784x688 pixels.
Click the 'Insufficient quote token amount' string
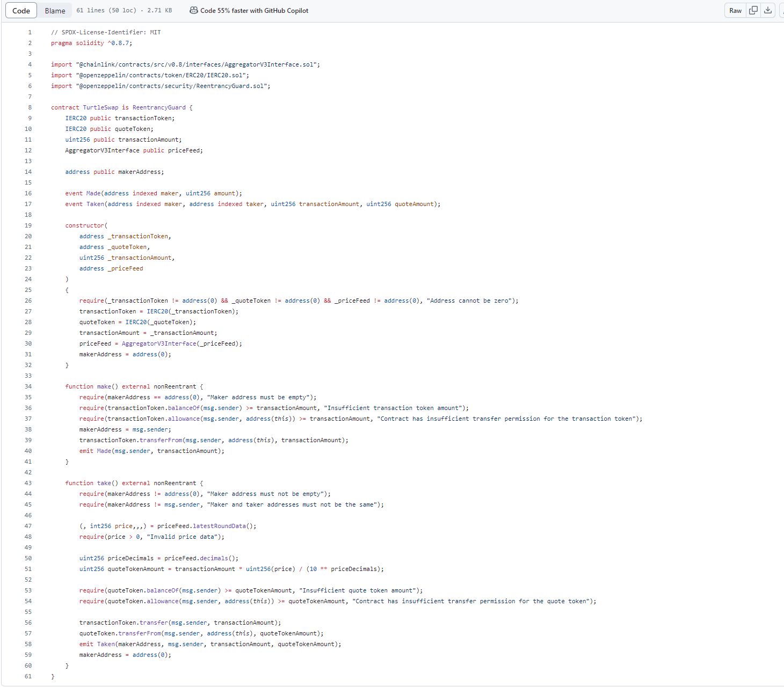pos(357,590)
